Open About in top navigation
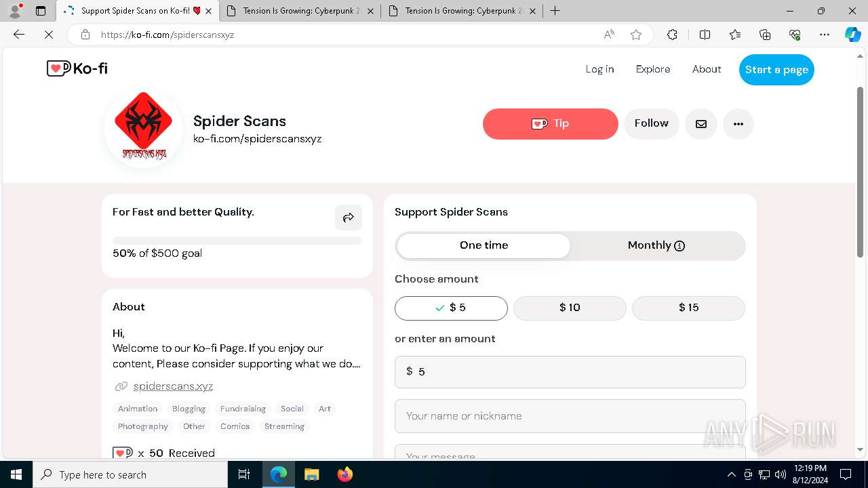The width and height of the screenshot is (868, 488). (x=707, y=69)
